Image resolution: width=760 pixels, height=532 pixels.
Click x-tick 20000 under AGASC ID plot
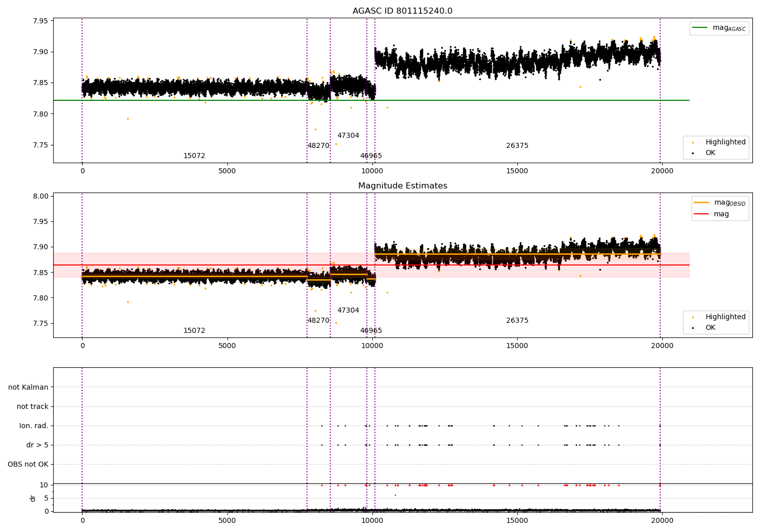click(662, 171)
